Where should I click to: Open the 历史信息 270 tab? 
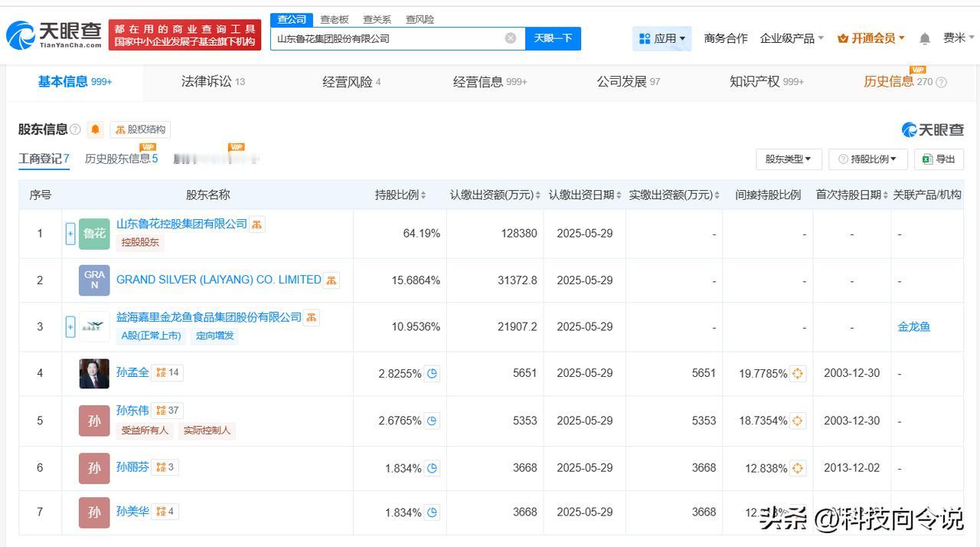[898, 82]
